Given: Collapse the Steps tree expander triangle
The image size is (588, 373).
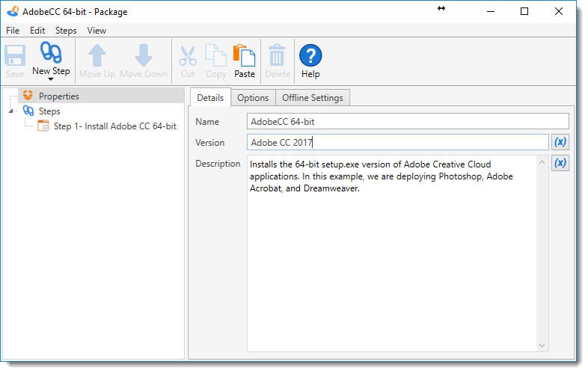Looking at the screenshot, I should (x=11, y=111).
